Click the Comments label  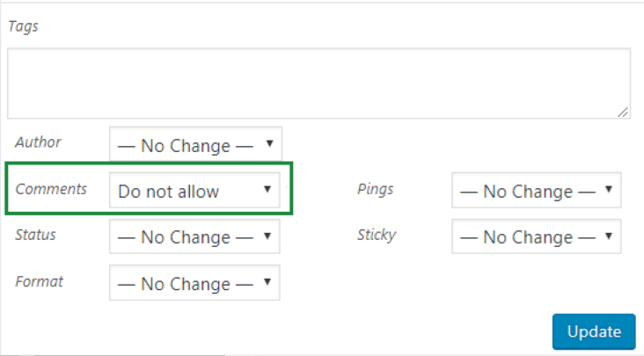point(51,189)
